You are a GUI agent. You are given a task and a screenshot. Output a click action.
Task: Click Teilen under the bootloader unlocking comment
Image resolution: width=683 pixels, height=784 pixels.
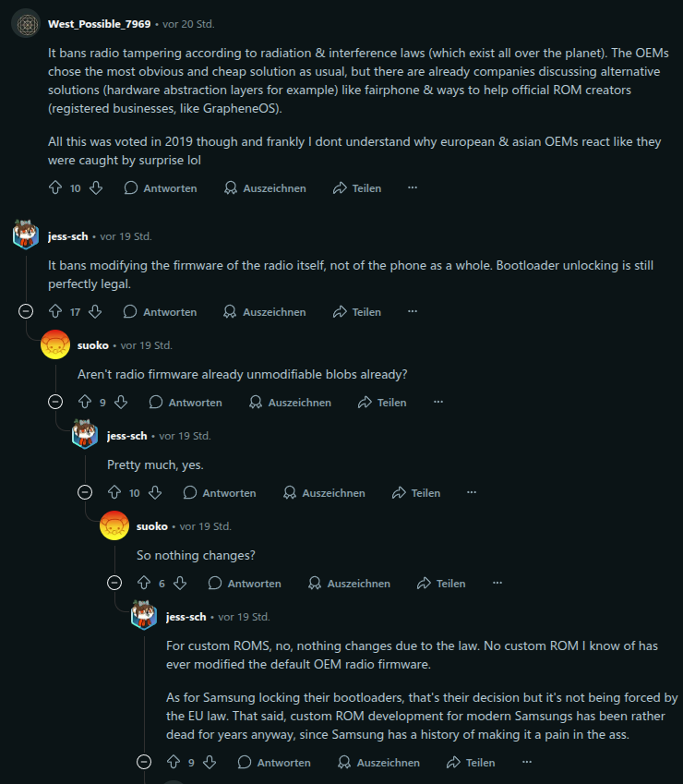356,311
